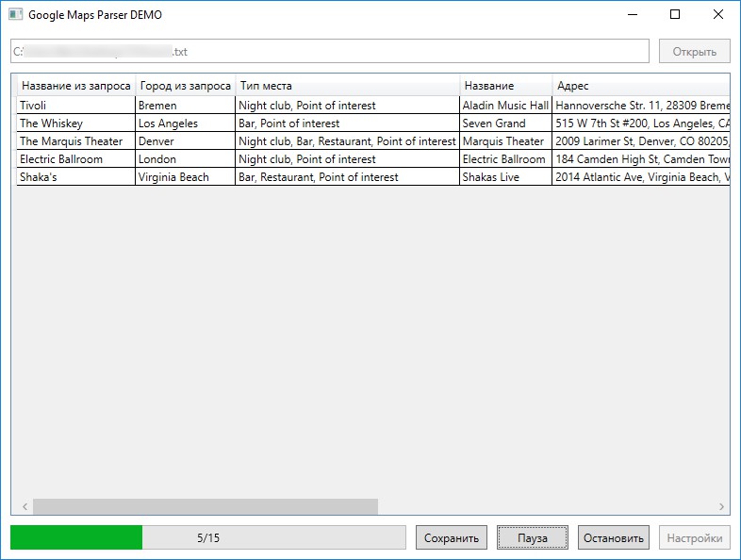Screen dimensions: 741x560
Task: Select Bar, Restaurant, Point of interest cell
Action: click(347, 176)
